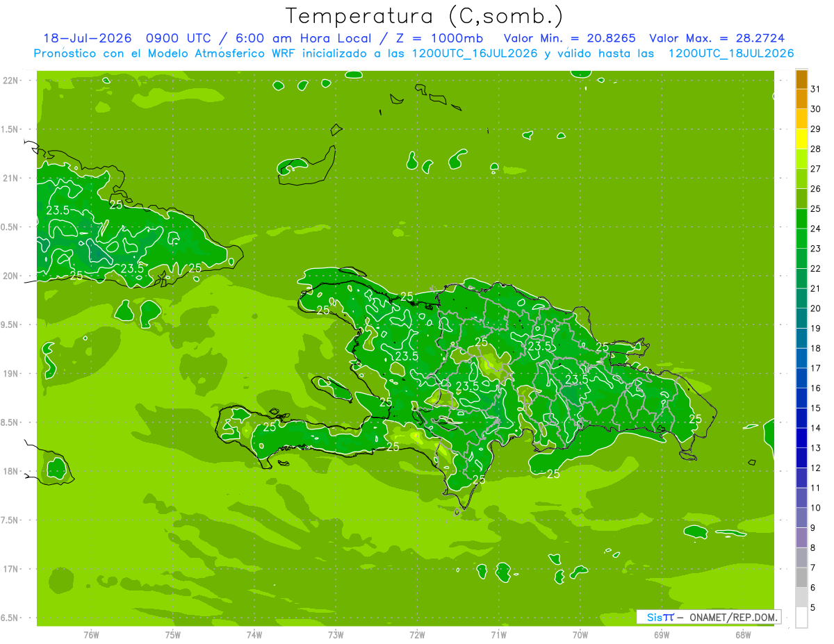Click the 71W longitude axis label

pyautogui.click(x=498, y=635)
